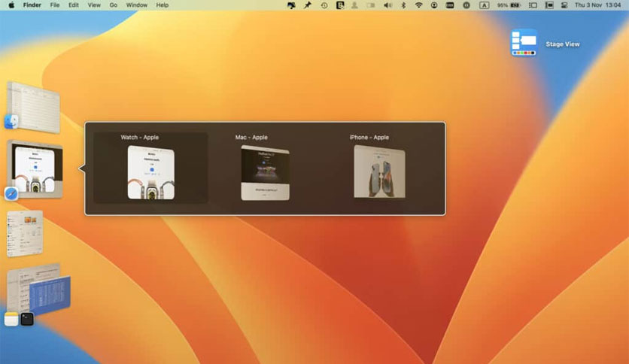The width and height of the screenshot is (629, 364).
Task: Open the Go menu
Action: pyautogui.click(x=114, y=5)
